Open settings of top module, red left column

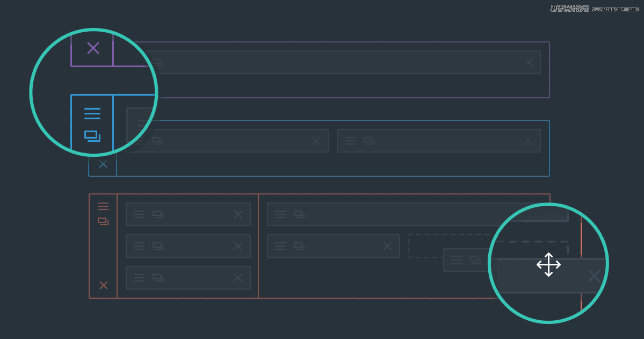(x=139, y=214)
